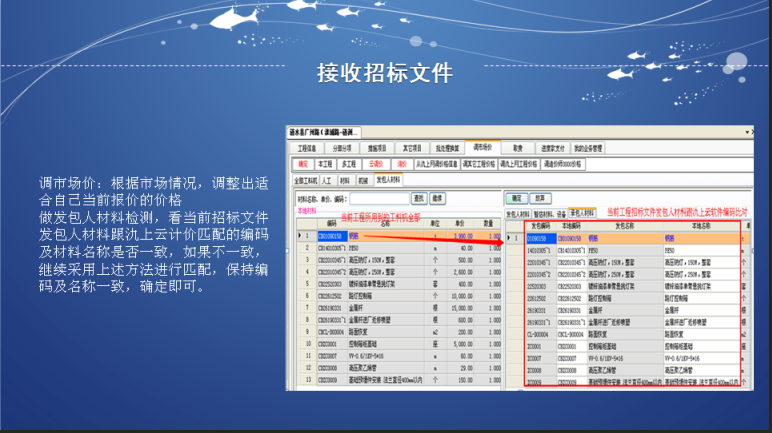This screenshot has width=772, height=433.
Task: Select the 高压钠灯,150W,整套 row in left table
Action: 399,260
